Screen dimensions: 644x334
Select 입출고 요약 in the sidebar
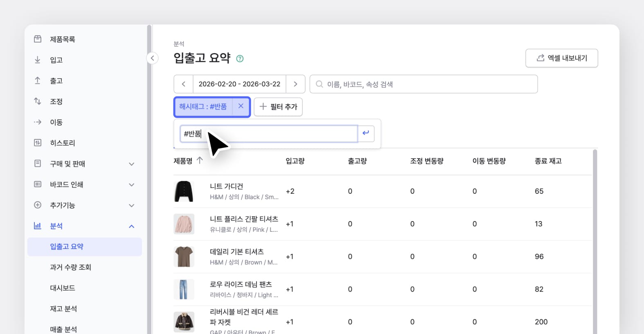point(84,247)
